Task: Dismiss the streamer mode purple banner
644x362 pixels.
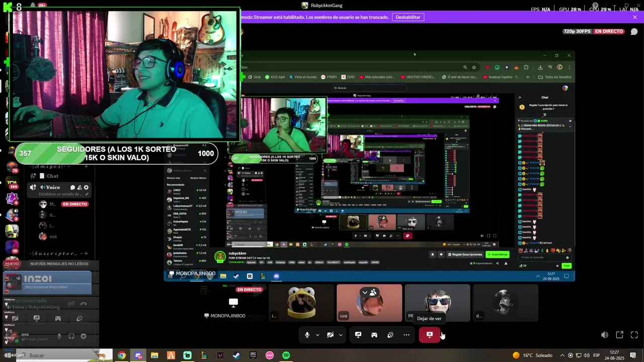Action: coord(635,17)
